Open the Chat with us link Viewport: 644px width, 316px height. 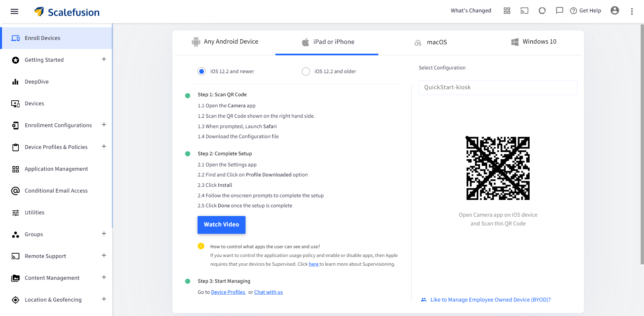coord(268,292)
